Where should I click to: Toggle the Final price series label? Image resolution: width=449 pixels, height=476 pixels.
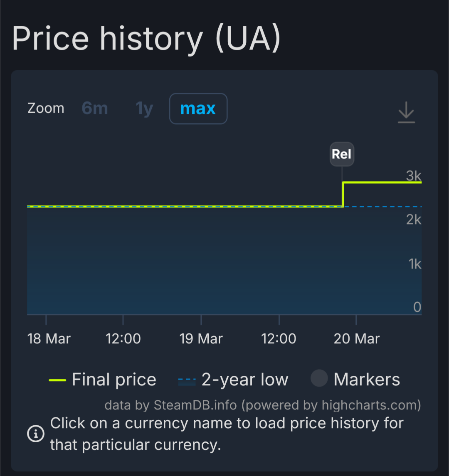(114, 380)
